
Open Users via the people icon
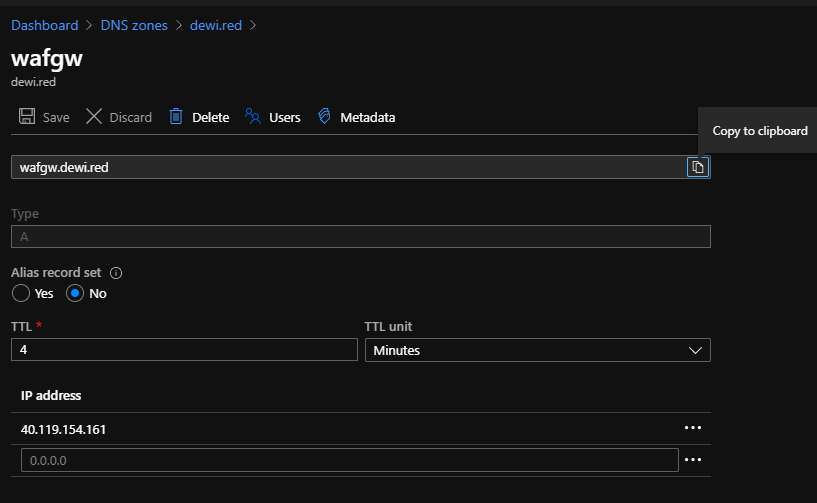(253, 117)
